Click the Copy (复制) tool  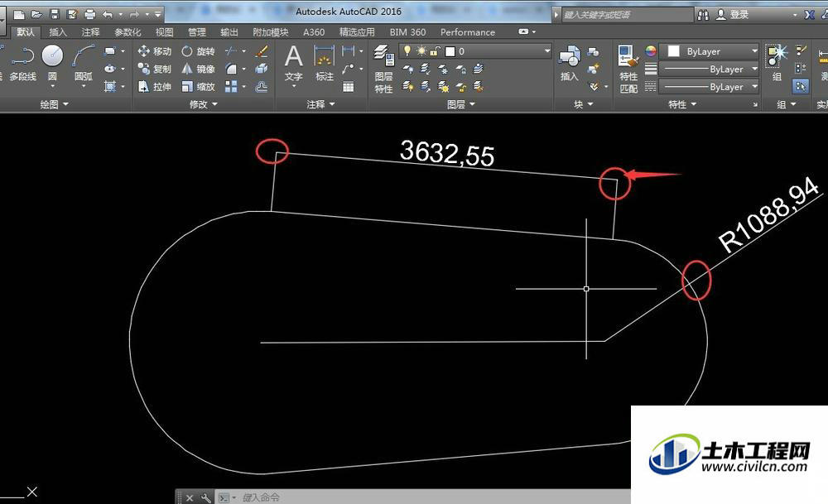click(155, 69)
